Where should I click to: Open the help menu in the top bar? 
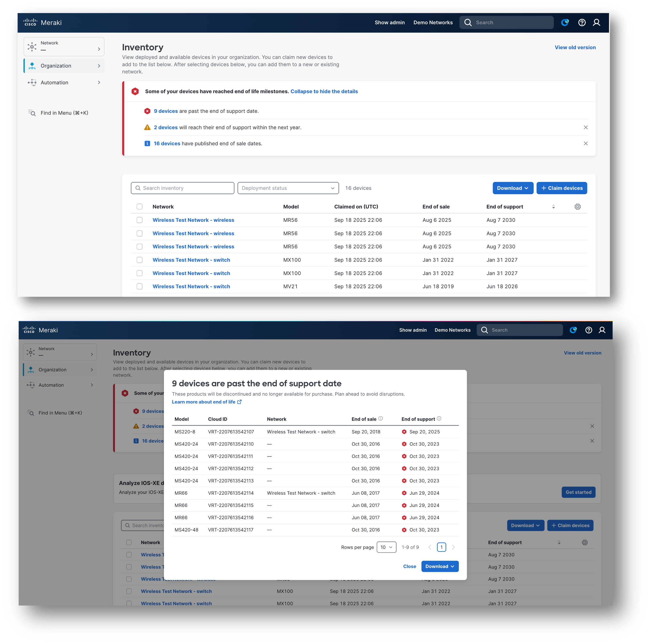(x=582, y=22)
